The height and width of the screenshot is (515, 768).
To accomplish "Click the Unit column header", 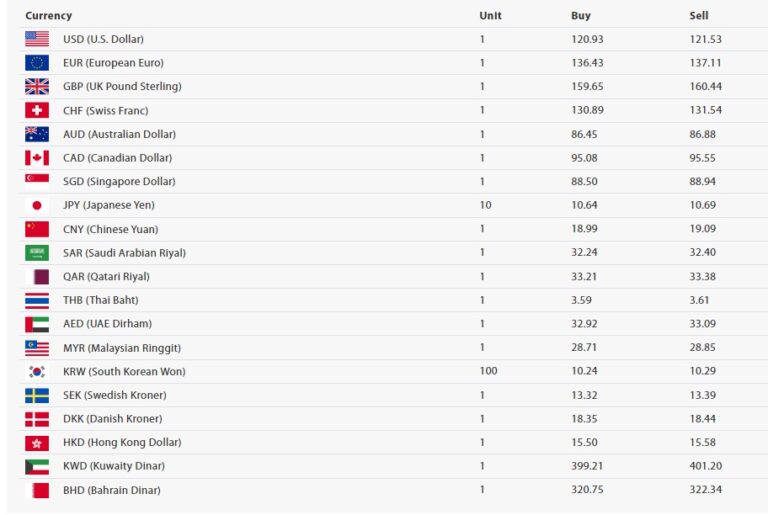I will pyautogui.click(x=490, y=16).
